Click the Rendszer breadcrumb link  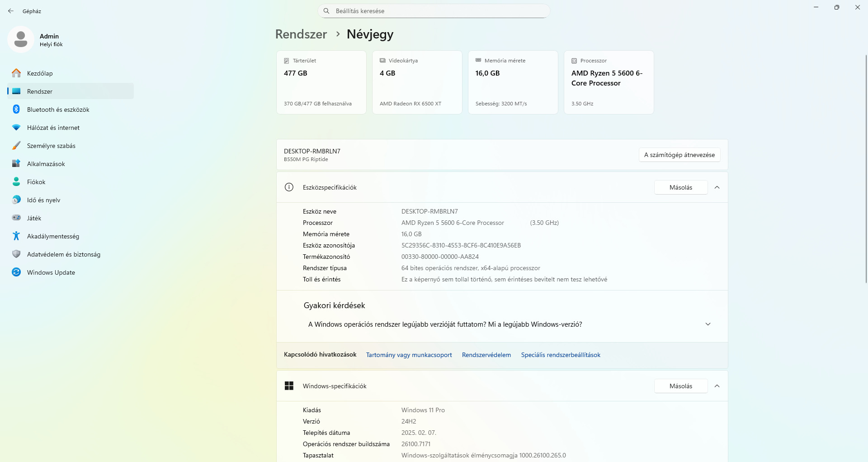(301, 34)
